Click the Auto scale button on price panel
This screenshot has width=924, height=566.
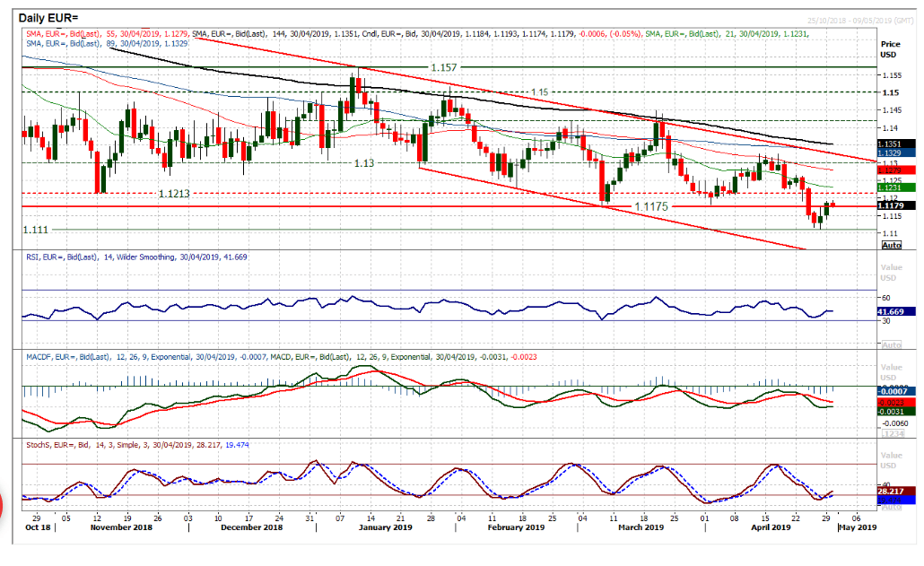click(891, 245)
